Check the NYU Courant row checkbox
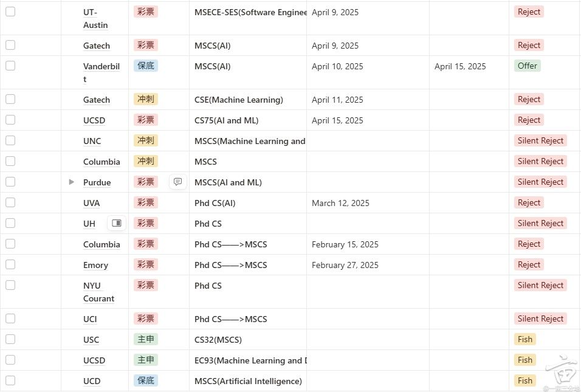581x392 pixels. click(x=10, y=285)
